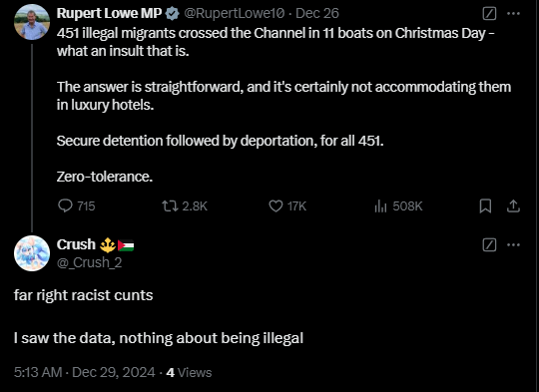
Task: Click the Rupert Lowe MP display name
Action: [109, 13]
